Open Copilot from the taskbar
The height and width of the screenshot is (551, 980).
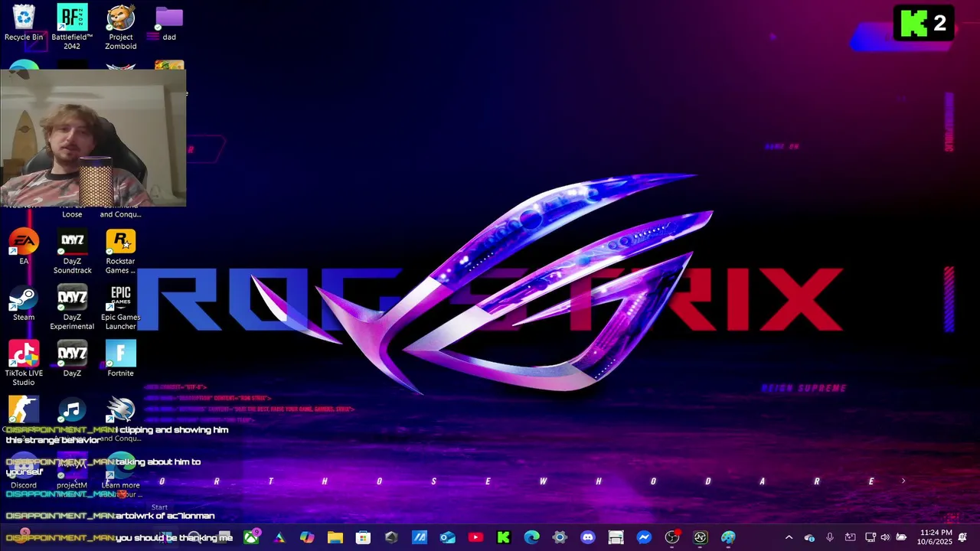(x=307, y=537)
